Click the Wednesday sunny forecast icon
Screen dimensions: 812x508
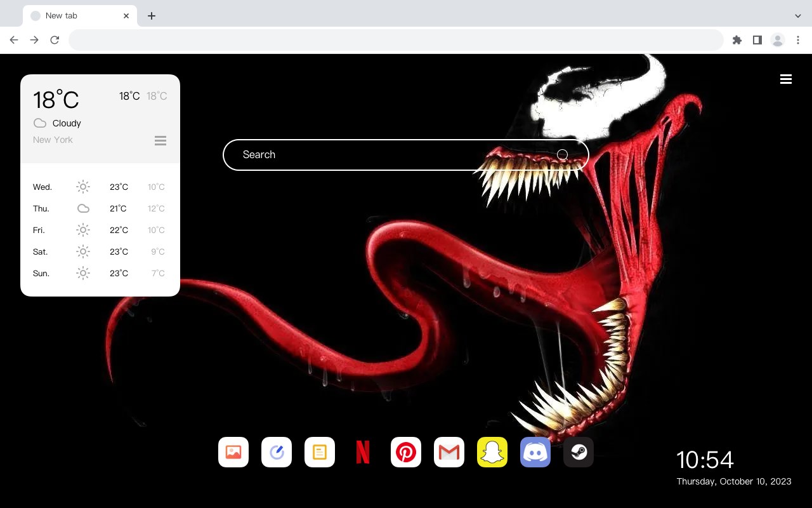coord(83,187)
